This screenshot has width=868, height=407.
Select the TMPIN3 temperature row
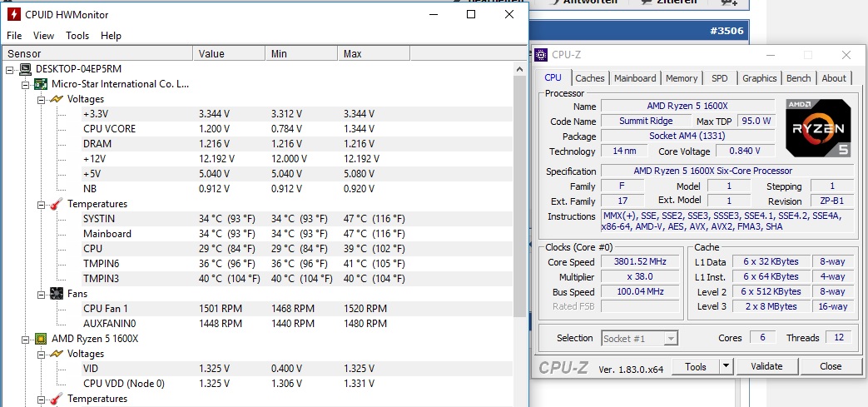pos(297,279)
